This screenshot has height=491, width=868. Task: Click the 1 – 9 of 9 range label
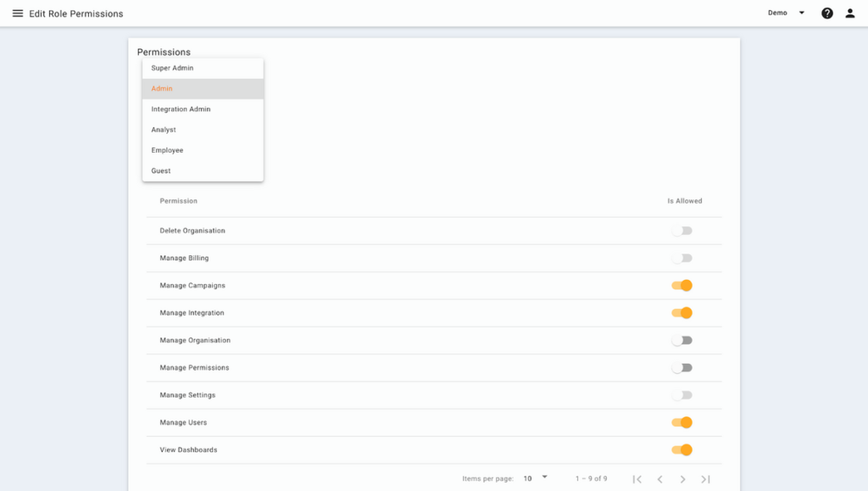591,479
